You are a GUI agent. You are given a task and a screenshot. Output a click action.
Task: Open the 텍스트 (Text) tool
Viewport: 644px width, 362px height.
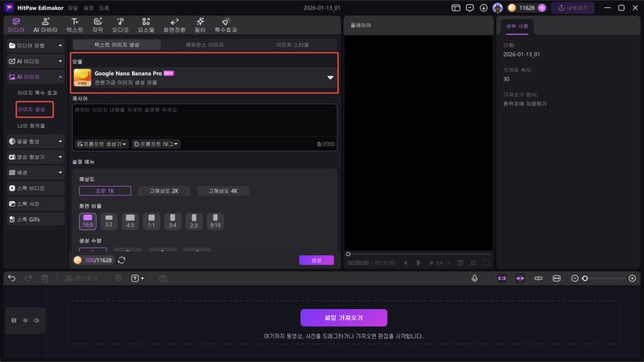[x=75, y=25]
